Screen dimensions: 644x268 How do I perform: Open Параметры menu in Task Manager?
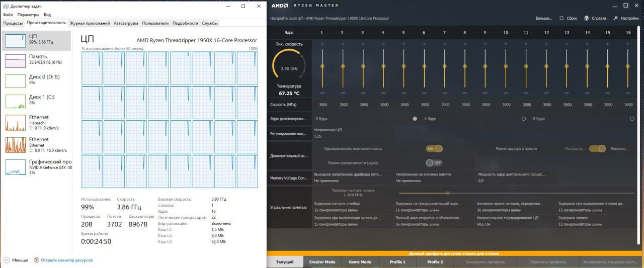tap(28, 15)
